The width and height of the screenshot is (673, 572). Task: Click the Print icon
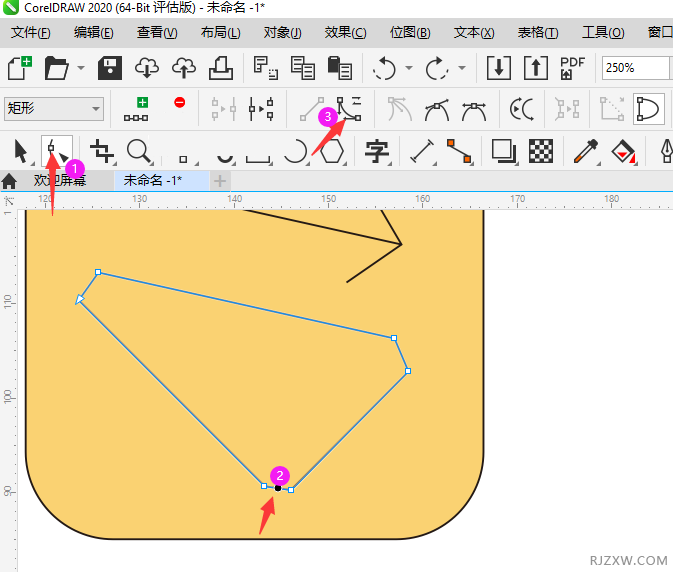click(x=220, y=68)
